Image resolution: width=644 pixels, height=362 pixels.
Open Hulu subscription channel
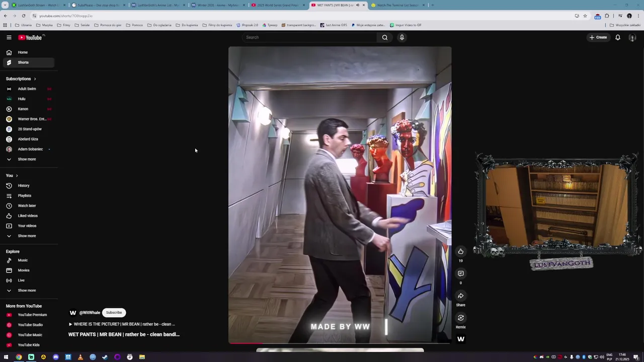point(29,99)
